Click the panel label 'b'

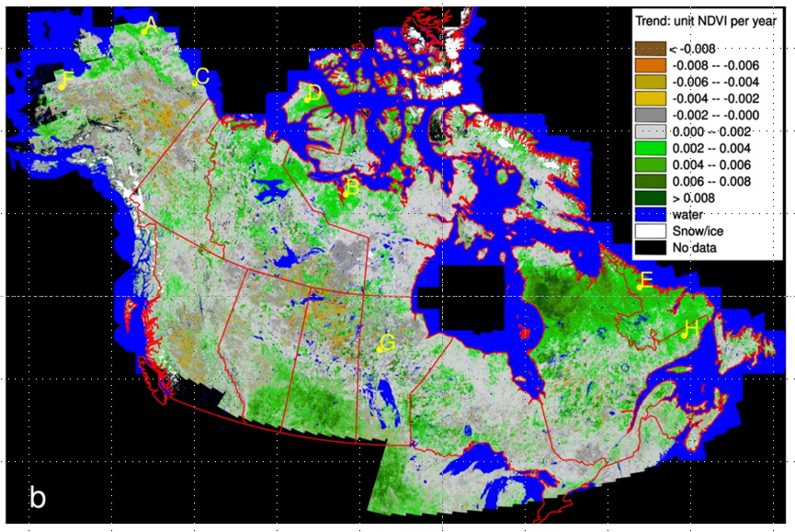pos(38,498)
